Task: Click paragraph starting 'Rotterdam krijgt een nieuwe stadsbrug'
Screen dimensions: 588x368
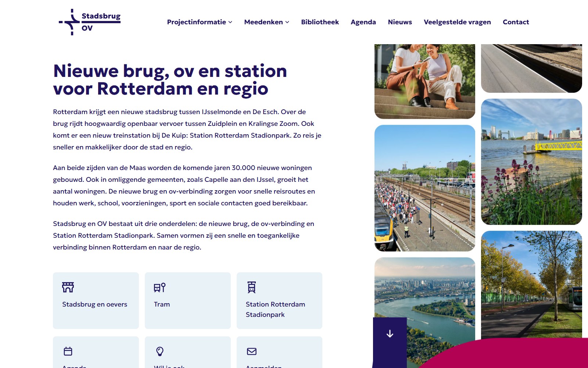Action: (x=187, y=130)
